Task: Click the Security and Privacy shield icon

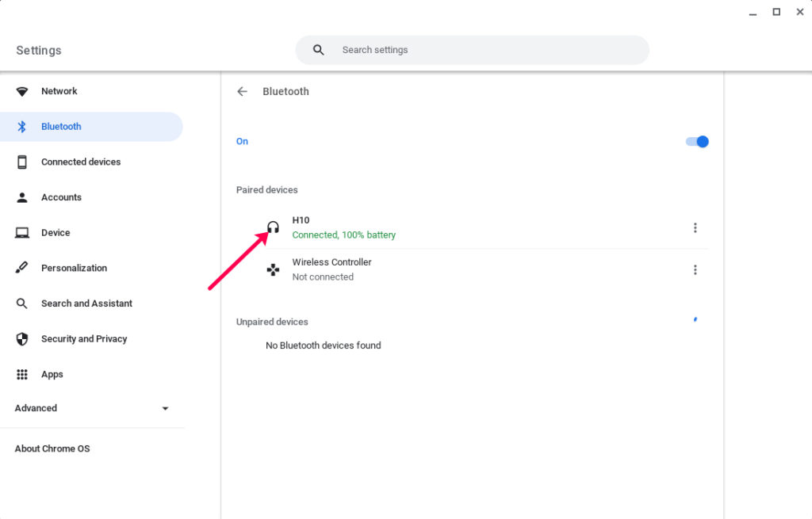Action: click(21, 339)
